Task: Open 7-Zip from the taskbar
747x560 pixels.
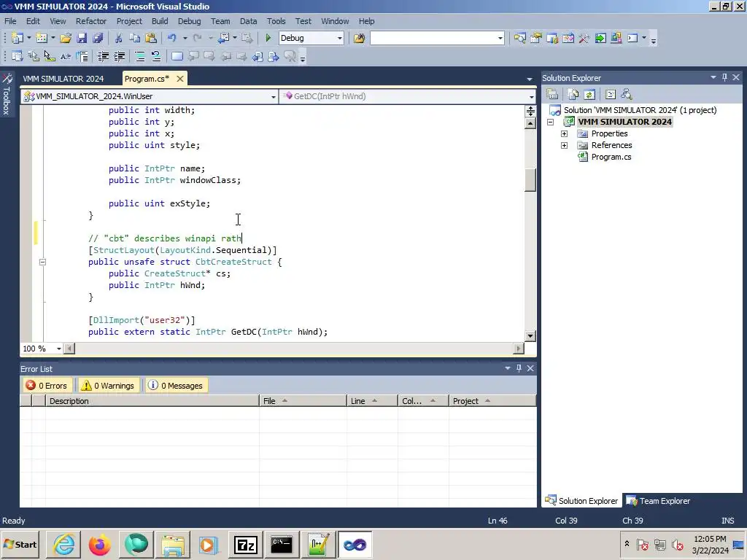Action: [x=245, y=545]
